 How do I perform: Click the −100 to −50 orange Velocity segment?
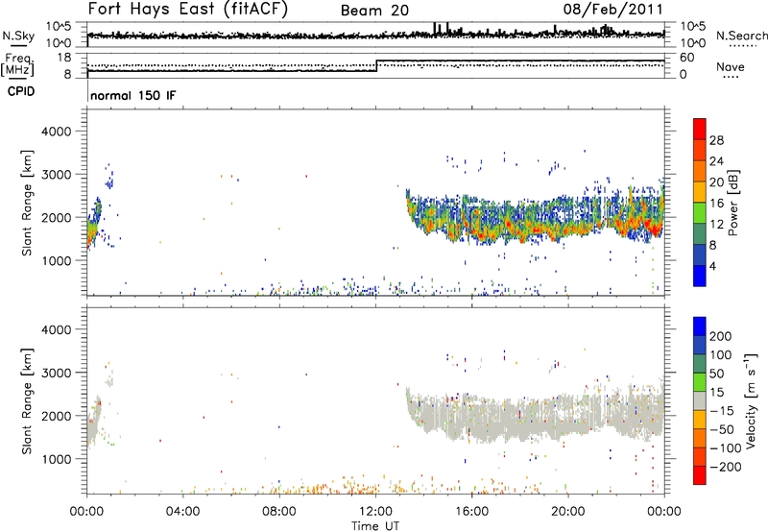pos(700,438)
